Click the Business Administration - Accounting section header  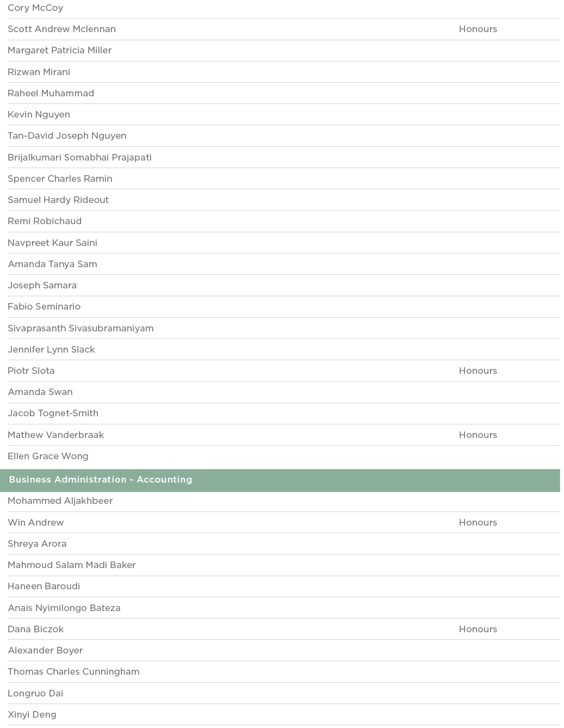point(101,480)
